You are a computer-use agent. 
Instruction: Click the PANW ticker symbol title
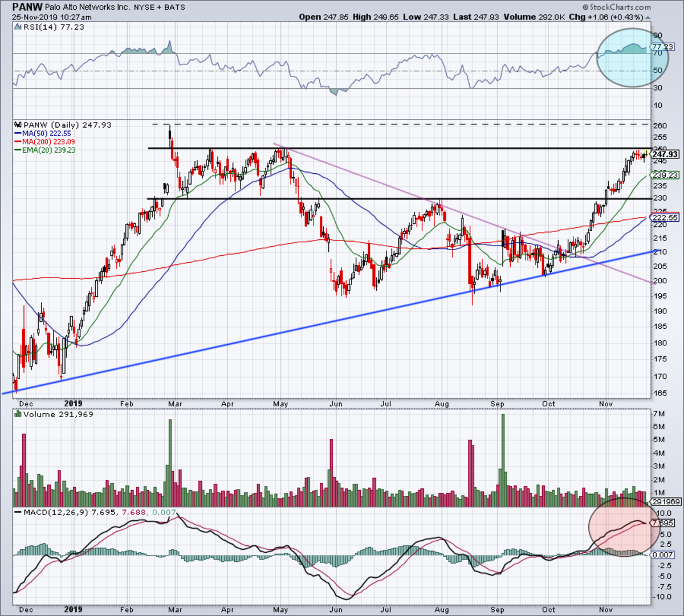tap(28, 7)
